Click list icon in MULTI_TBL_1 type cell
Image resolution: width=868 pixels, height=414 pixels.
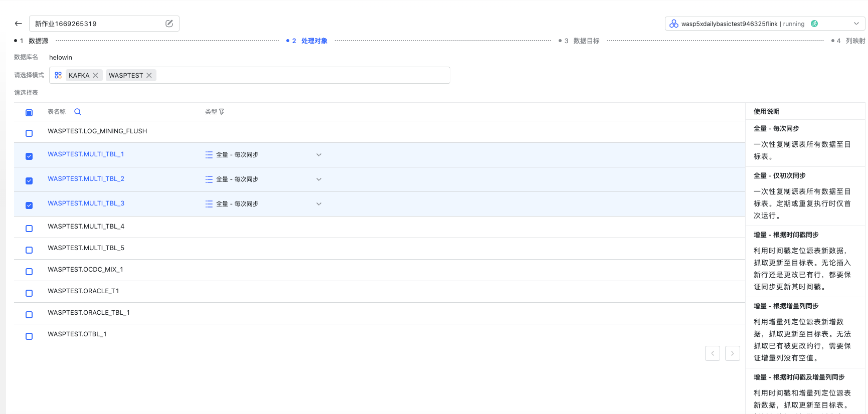(x=209, y=155)
